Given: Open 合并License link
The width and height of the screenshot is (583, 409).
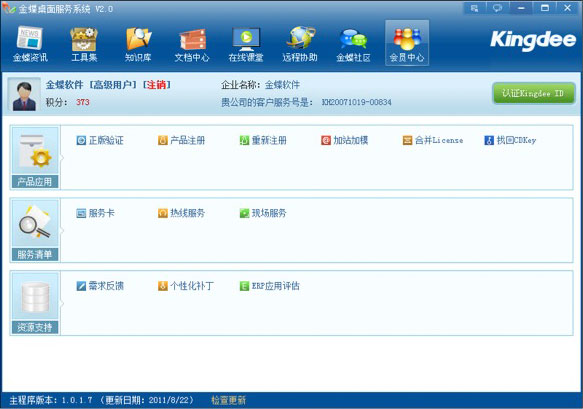Looking at the screenshot, I should click(439, 140).
